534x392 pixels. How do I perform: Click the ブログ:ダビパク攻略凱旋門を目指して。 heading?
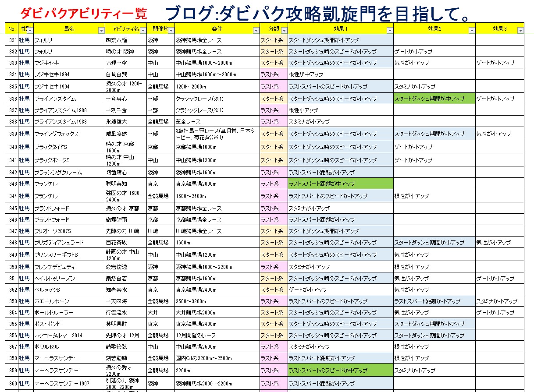(x=319, y=14)
